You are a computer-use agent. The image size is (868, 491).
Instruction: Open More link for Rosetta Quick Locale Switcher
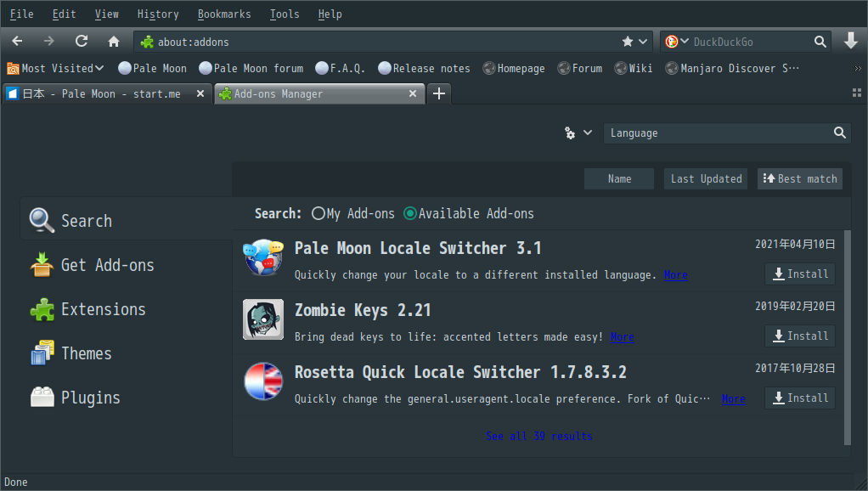pos(734,399)
